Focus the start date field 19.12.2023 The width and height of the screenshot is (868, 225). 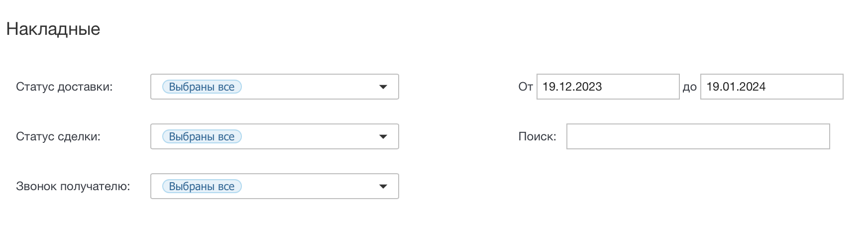point(607,87)
